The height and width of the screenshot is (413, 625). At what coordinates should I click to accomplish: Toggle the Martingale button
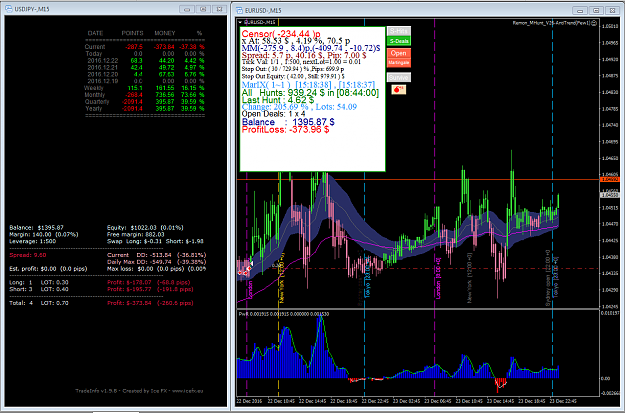[399, 63]
